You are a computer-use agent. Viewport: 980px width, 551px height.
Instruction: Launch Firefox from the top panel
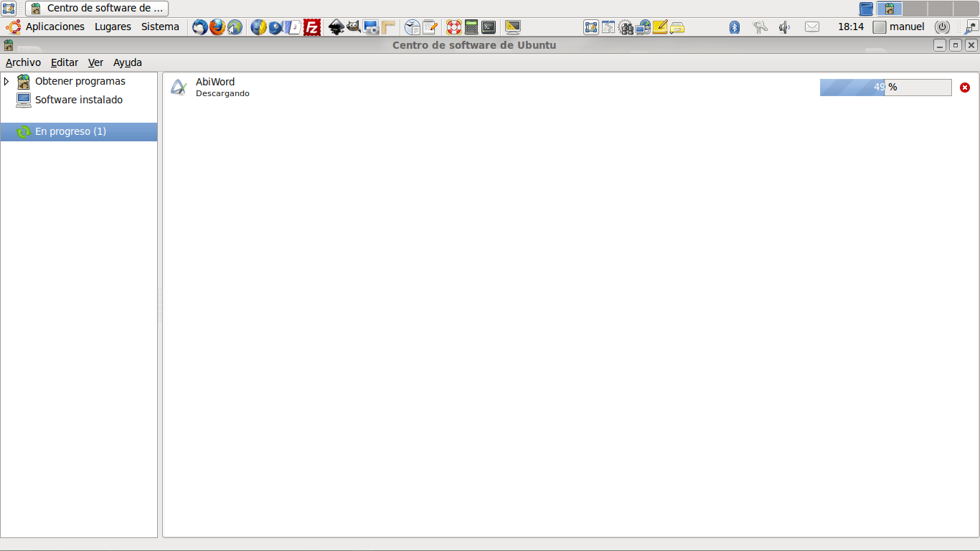(217, 27)
